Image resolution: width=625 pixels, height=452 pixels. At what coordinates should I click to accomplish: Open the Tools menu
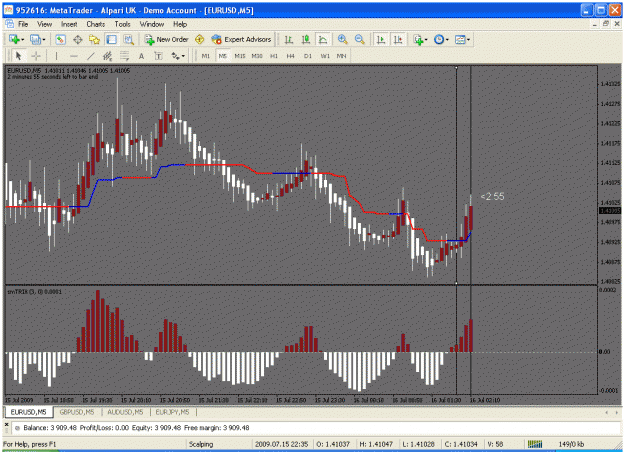pos(122,24)
